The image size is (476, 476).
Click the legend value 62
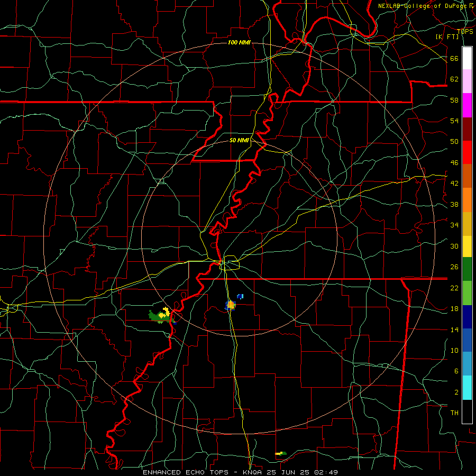point(454,79)
